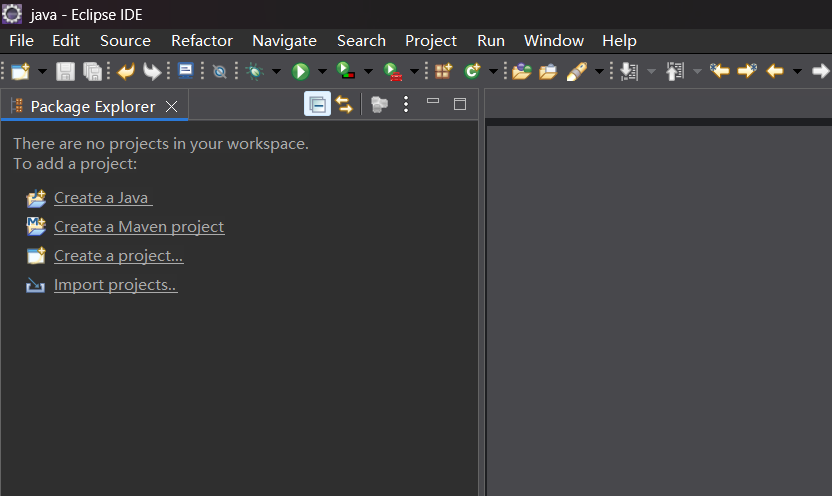832x496 pixels.
Task: Open a Terminal with the monitor icon
Action: point(186,71)
